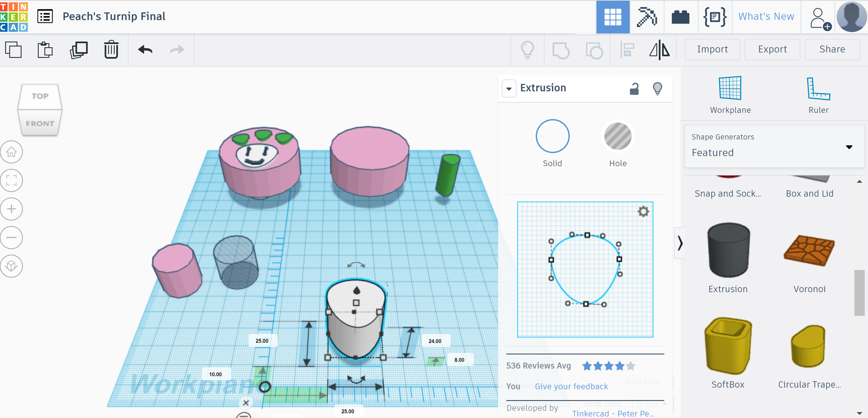Image resolution: width=868 pixels, height=418 pixels.
Task: Open the Bricks view mode
Action: [680, 17]
